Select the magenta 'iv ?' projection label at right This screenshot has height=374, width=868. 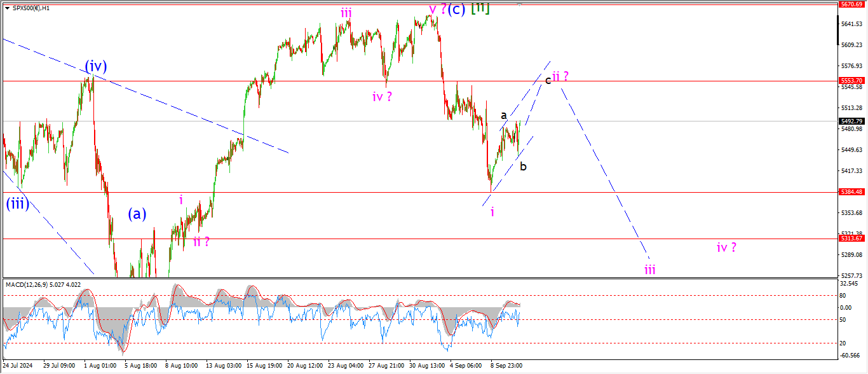point(726,247)
